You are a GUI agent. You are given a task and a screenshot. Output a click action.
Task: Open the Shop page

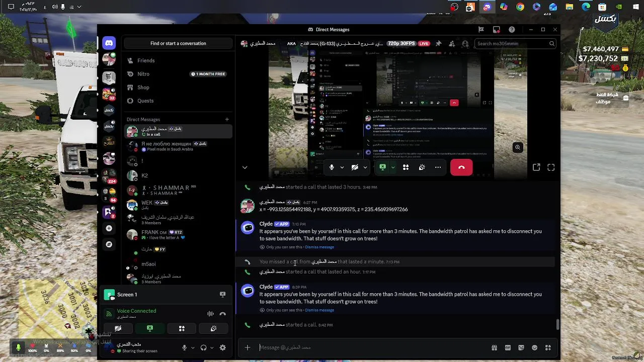pyautogui.click(x=178, y=87)
